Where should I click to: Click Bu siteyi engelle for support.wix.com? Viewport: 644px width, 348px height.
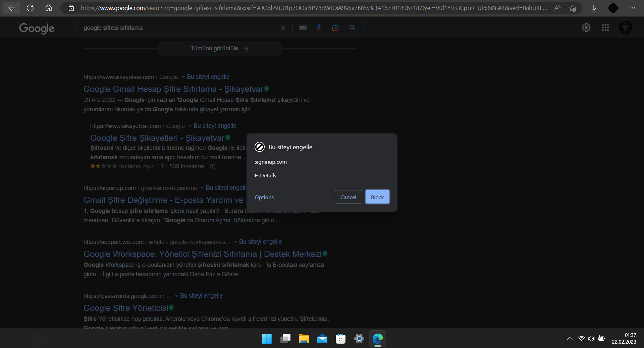261,242
